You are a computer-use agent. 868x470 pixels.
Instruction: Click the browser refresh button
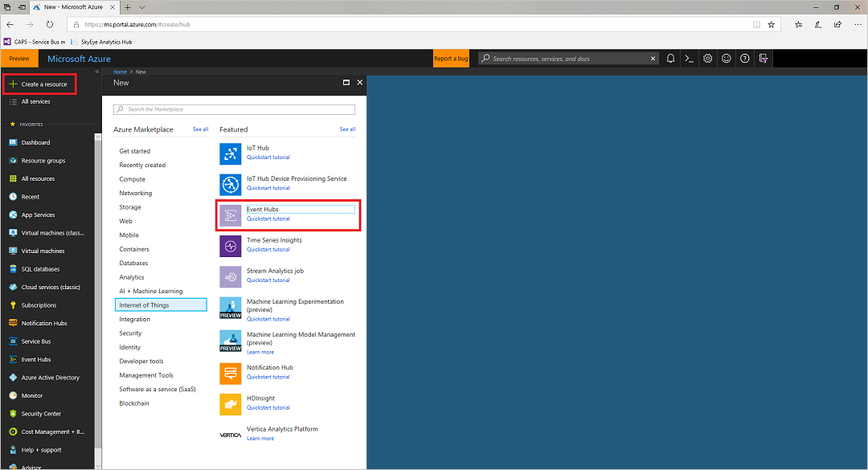tap(50, 24)
